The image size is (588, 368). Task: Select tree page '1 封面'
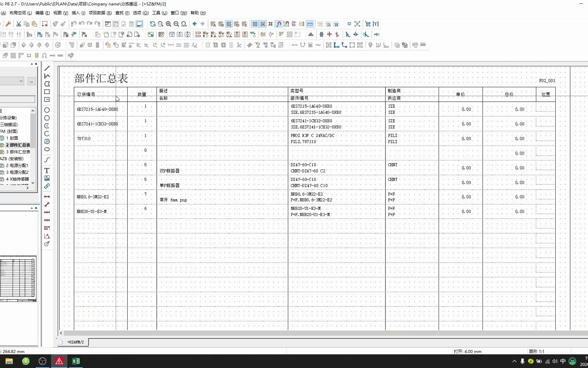point(12,138)
